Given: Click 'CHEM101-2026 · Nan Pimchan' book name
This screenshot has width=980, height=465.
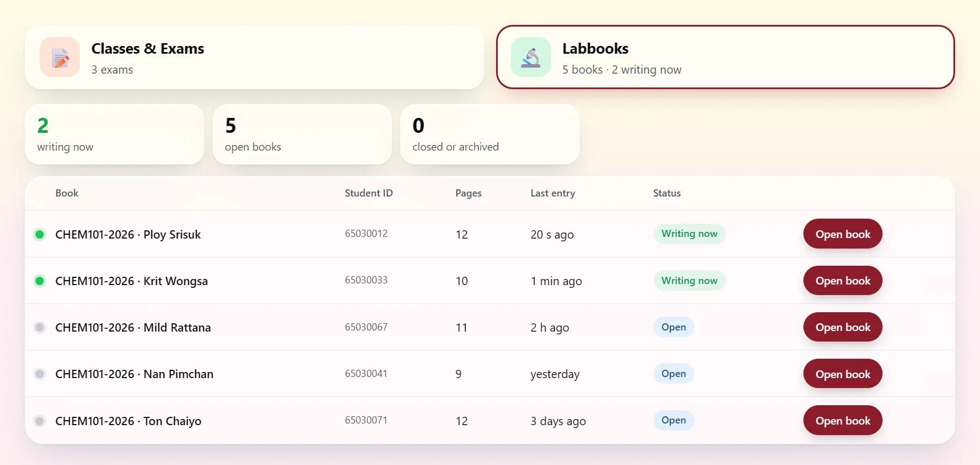Looking at the screenshot, I should (135, 374).
